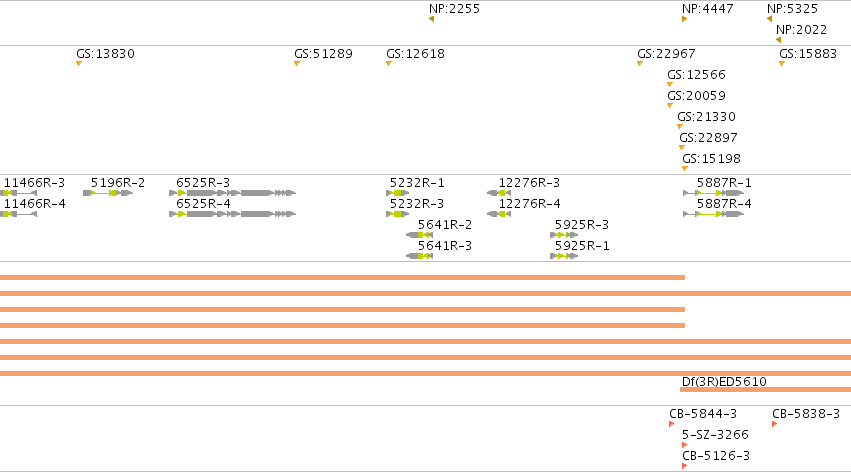Select the 6525R-4 gene model glyph

(232, 214)
